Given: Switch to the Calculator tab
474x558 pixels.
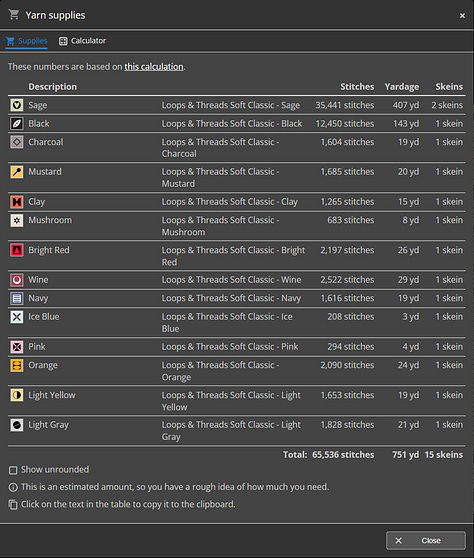Looking at the screenshot, I should tap(83, 41).
